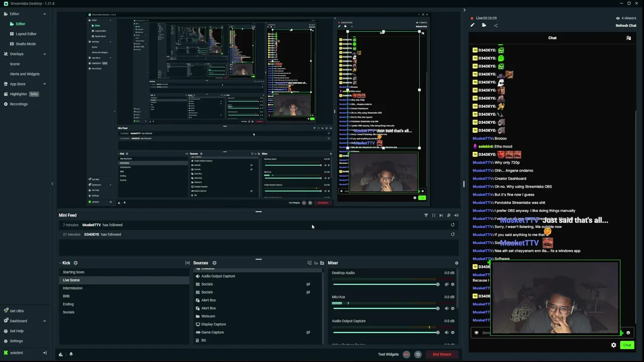The width and height of the screenshot is (644, 362).
Task: Add a new source with the plus icon
Action: coord(214,263)
